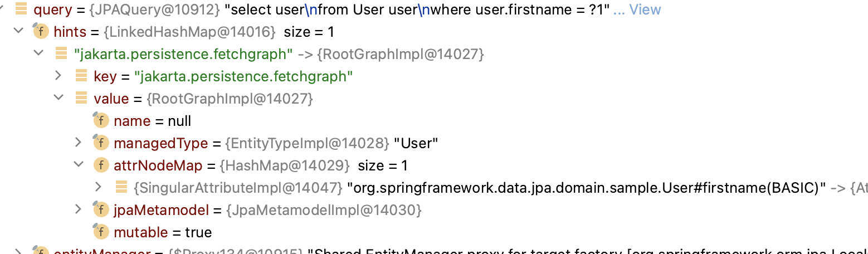Open the View link for query string
This screenshot has height=254, width=868.
tap(645, 9)
